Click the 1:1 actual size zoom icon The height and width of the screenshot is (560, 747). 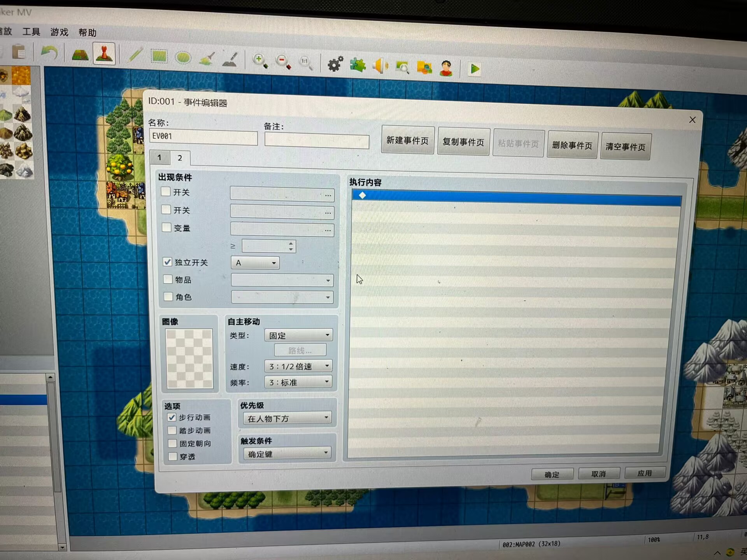306,63
